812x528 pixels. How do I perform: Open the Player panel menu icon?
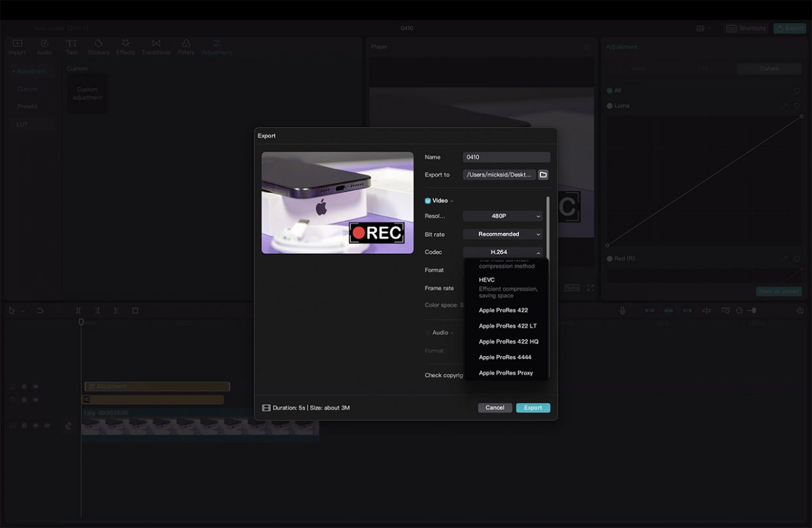[586, 47]
